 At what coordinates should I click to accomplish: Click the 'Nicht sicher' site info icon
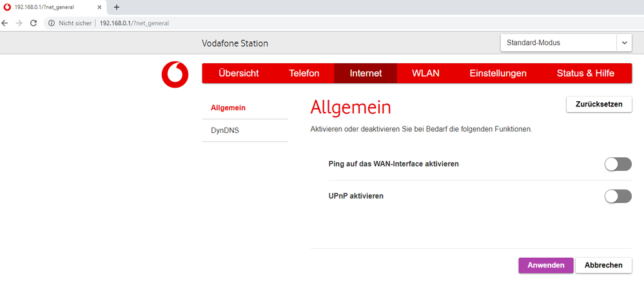pos(52,23)
